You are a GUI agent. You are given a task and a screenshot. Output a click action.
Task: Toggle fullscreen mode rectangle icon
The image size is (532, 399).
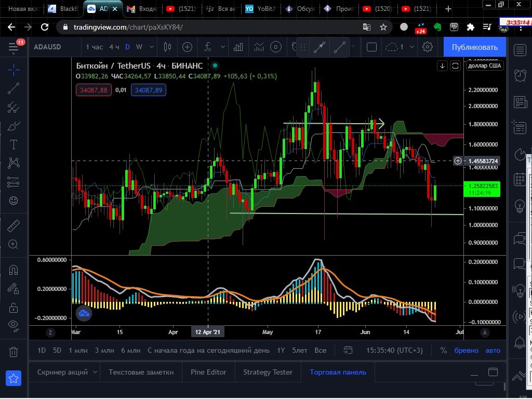pyautogui.click(x=371, y=47)
